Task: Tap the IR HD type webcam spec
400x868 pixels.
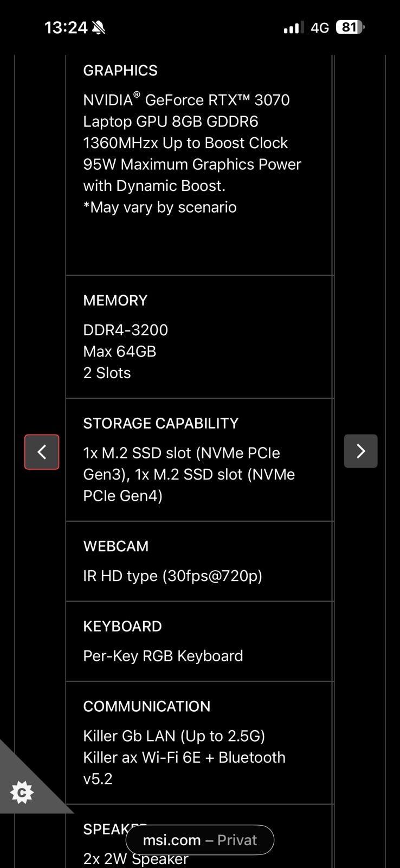Action: tap(173, 576)
